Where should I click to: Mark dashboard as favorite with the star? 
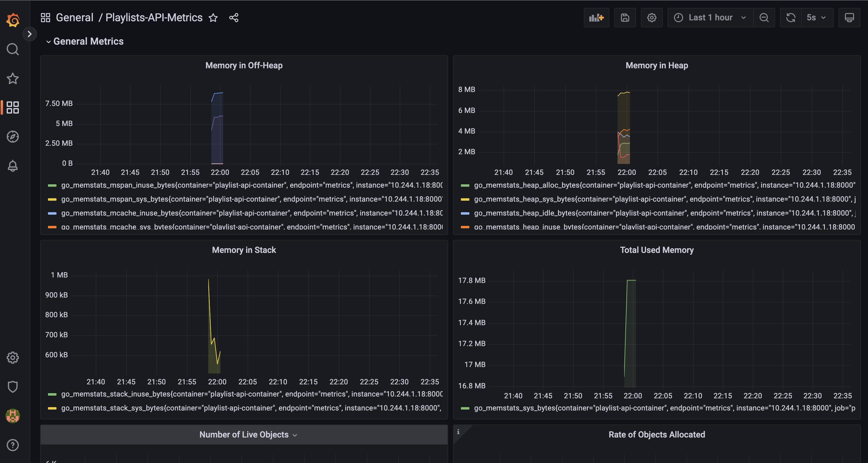click(213, 18)
